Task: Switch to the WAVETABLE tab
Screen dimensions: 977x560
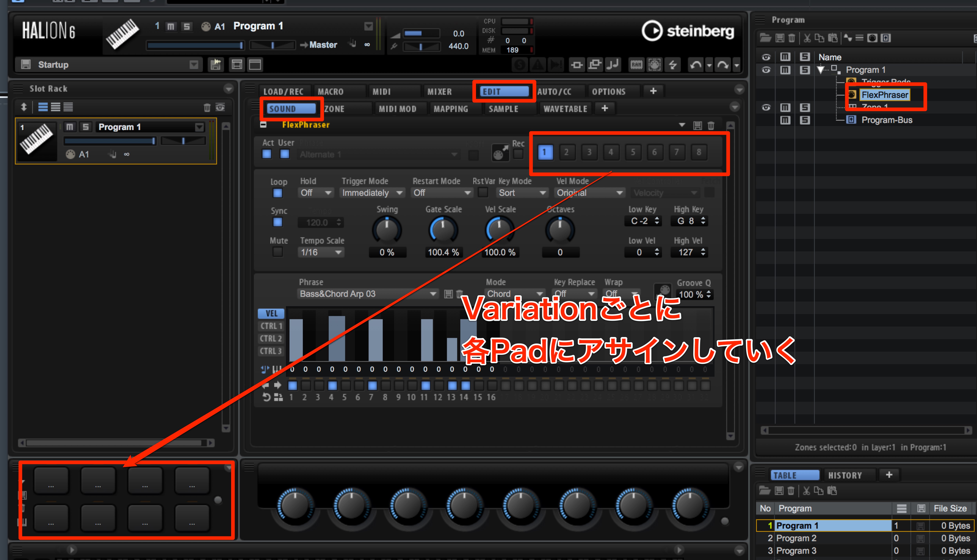Action: tap(565, 109)
